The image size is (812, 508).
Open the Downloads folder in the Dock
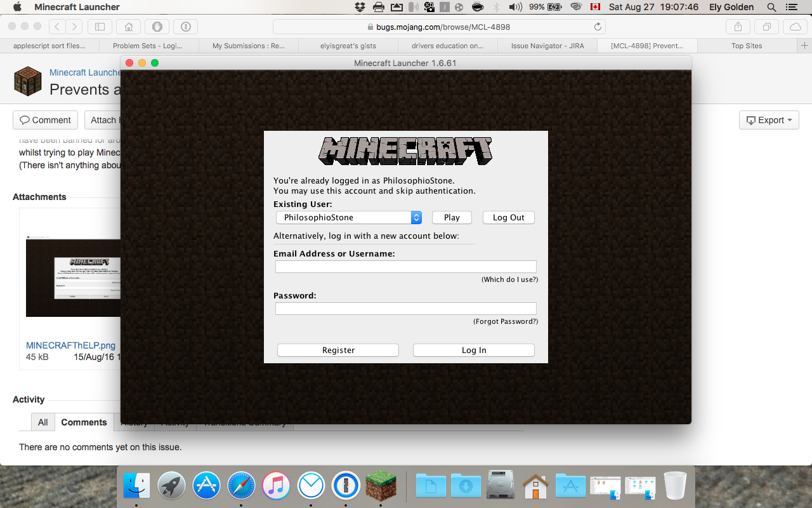click(x=466, y=486)
